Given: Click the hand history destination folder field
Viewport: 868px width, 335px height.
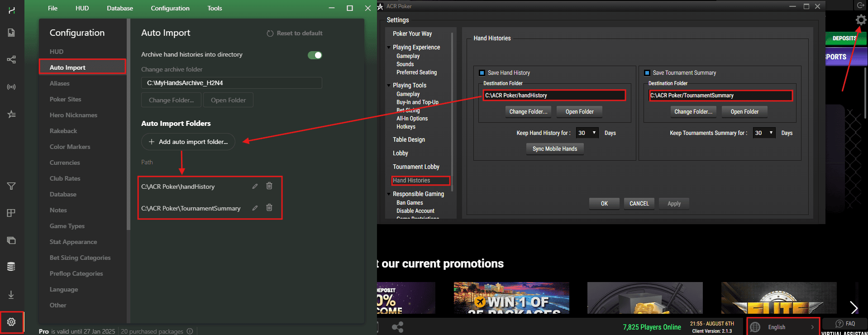Looking at the screenshot, I should coord(554,96).
